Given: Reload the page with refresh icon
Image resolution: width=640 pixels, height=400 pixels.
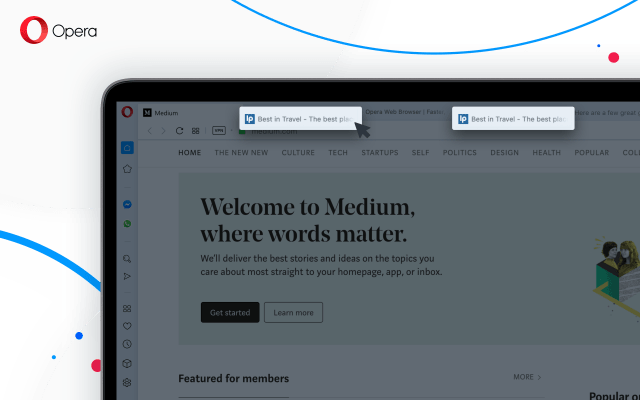Looking at the screenshot, I should (x=179, y=131).
